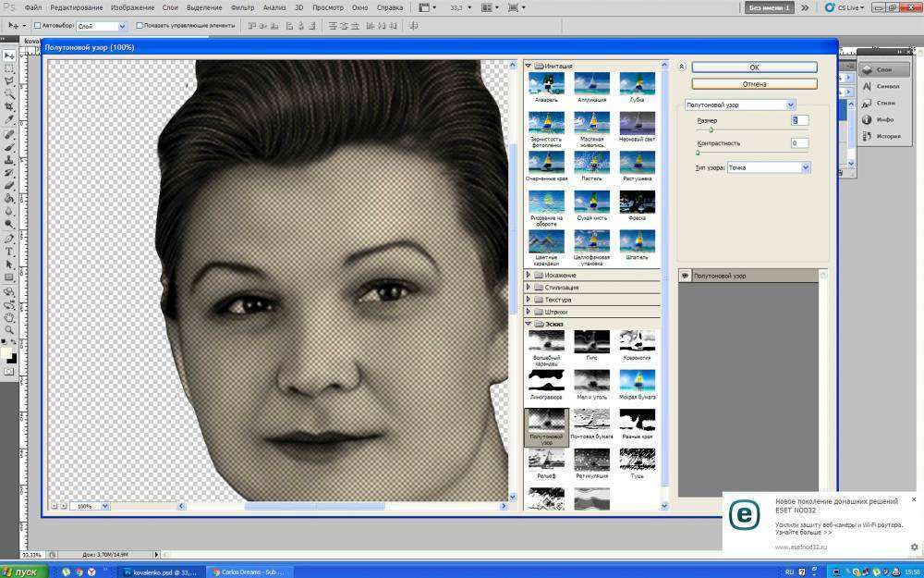Expand the Текстура filter folder

click(558, 300)
